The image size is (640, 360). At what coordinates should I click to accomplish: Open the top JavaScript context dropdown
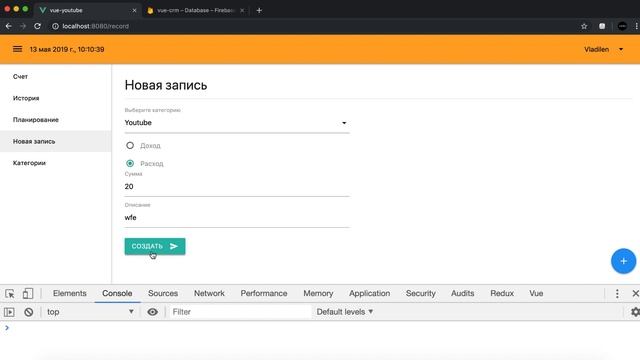[90, 312]
